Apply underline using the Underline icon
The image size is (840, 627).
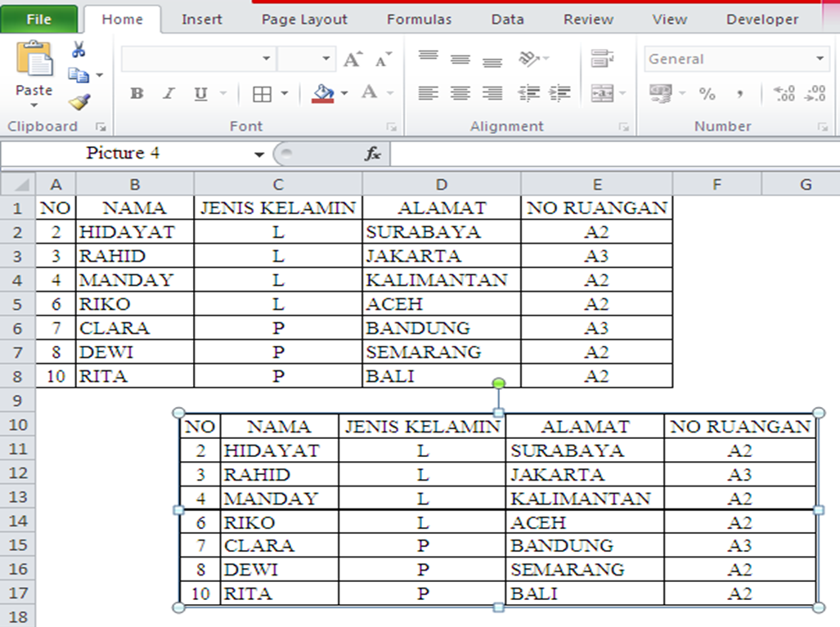point(199,92)
